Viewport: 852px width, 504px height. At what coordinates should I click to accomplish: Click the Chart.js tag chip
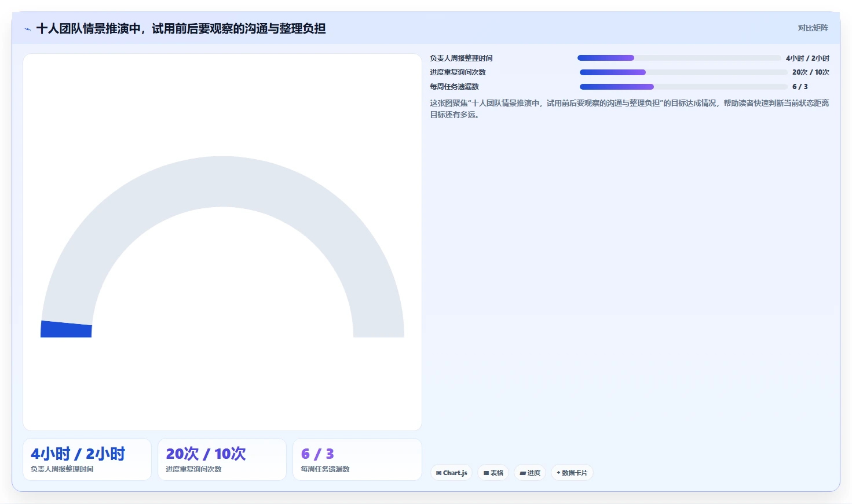(x=451, y=473)
